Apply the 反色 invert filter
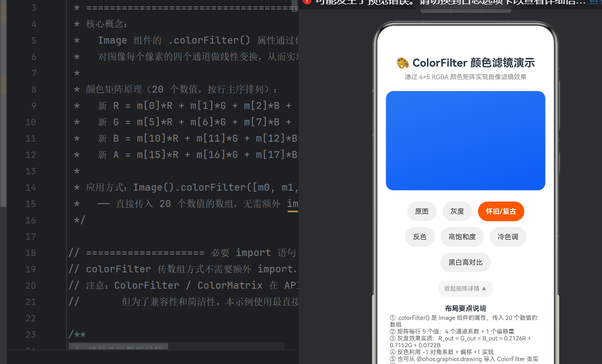602x364 pixels. (x=420, y=237)
